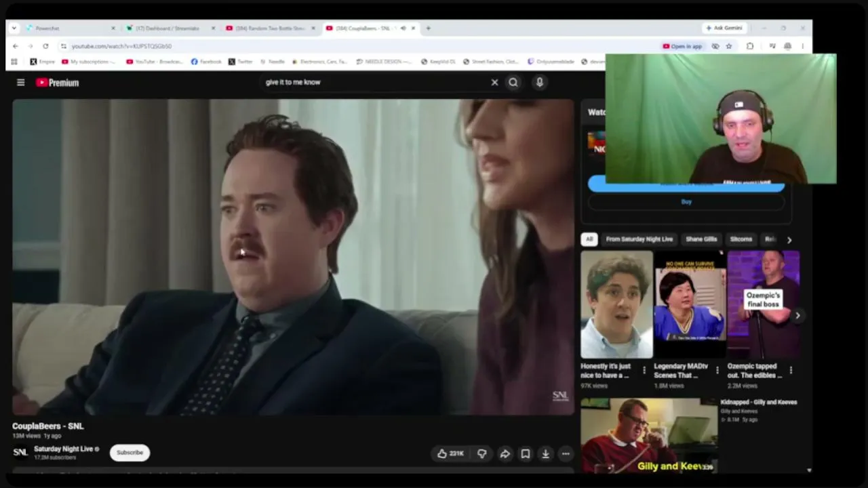868x488 pixels.
Task: Dislike the CouplaBeers video
Action: click(x=482, y=453)
